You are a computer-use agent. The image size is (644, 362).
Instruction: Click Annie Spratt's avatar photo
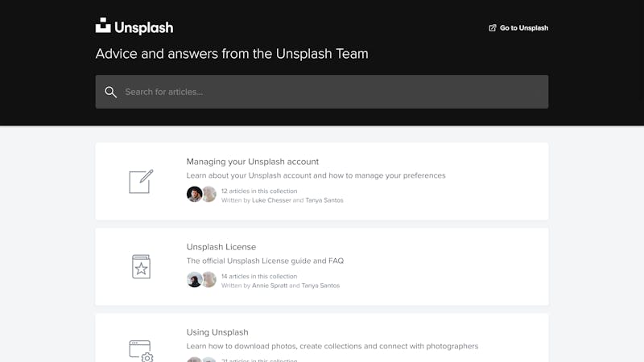pos(194,279)
